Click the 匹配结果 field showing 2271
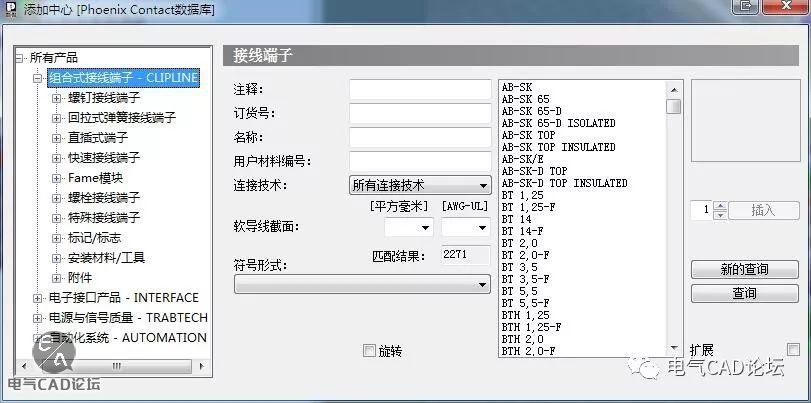The height and width of the screenshot is (403, 811). point(466,255)
